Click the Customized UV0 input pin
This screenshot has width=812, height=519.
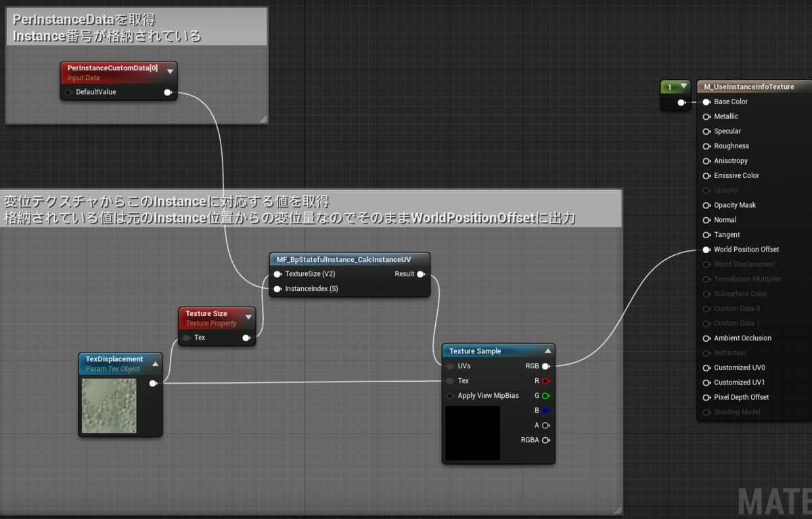706,368
